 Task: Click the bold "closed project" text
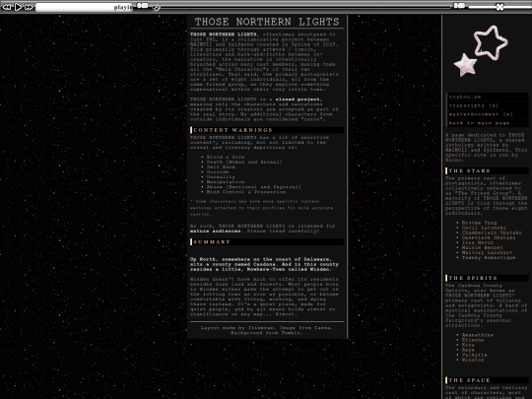coord(298,100)
